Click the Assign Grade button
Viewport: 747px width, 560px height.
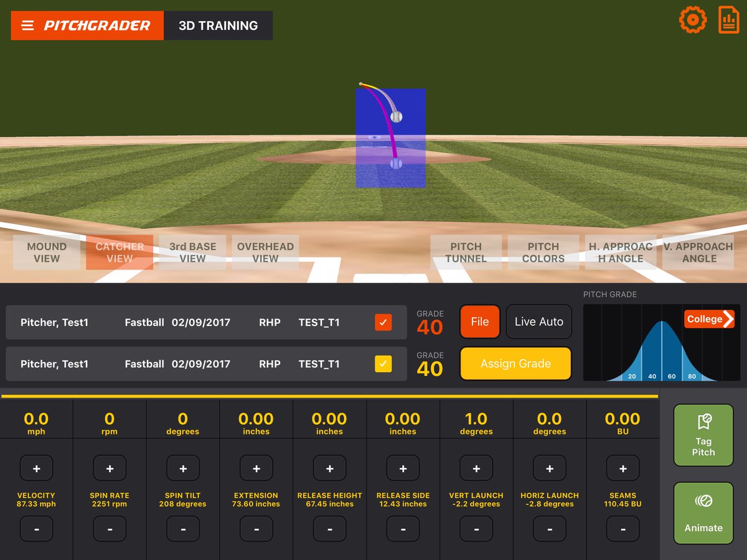coord(515,363)
